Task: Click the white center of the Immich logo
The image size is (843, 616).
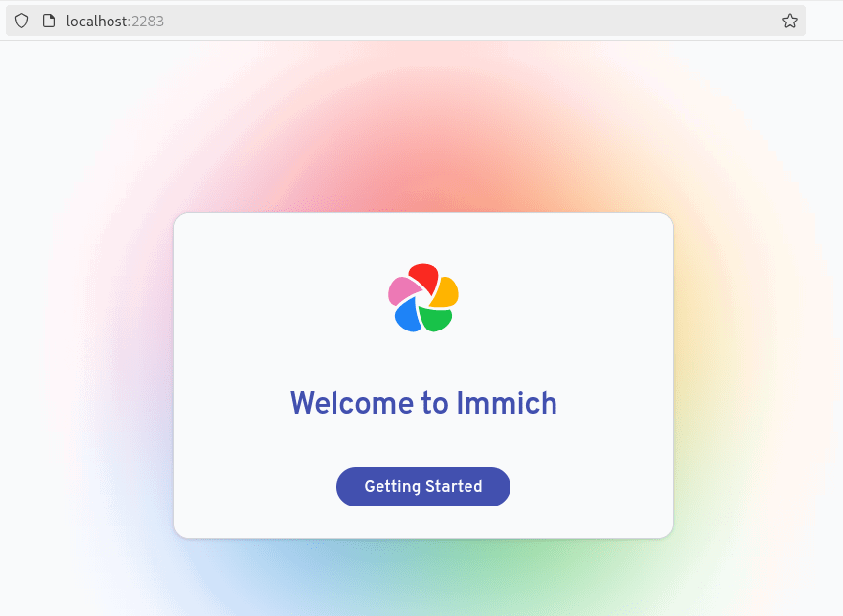Action: click(x=422, y=298)
